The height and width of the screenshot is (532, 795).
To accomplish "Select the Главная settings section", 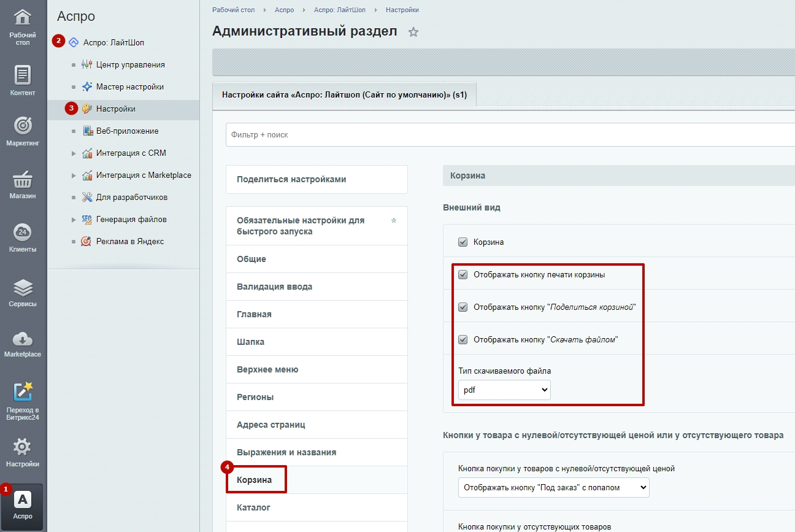I will point(317,314).
